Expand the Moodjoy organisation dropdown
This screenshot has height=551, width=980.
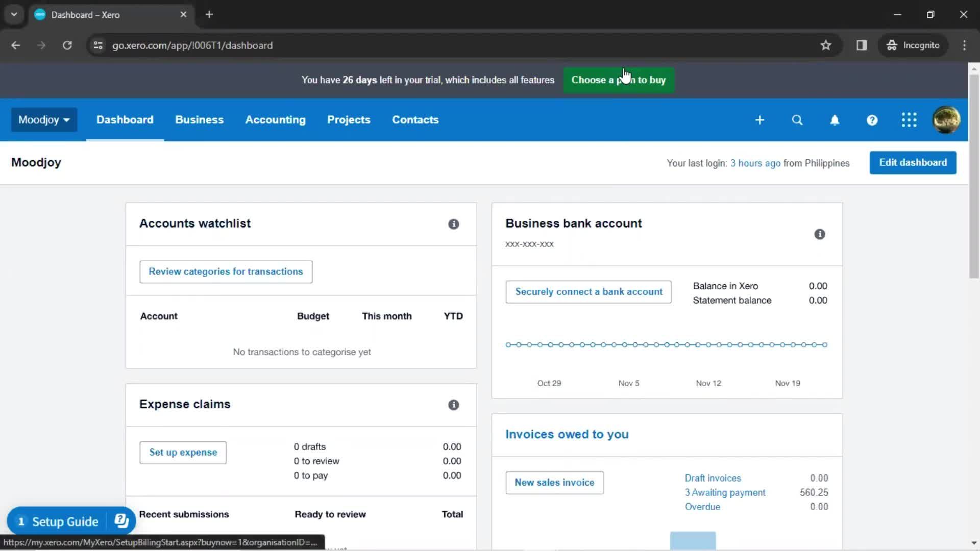[x=44, y=120]
